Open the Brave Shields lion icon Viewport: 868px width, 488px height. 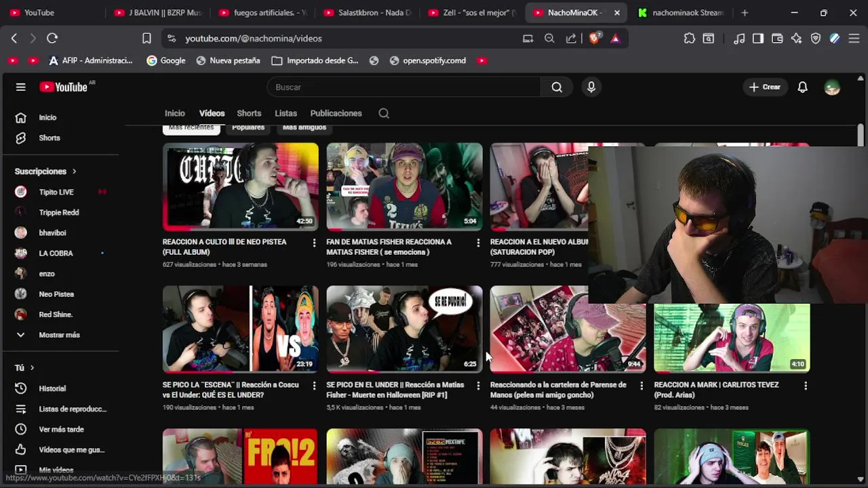[595, 39]
